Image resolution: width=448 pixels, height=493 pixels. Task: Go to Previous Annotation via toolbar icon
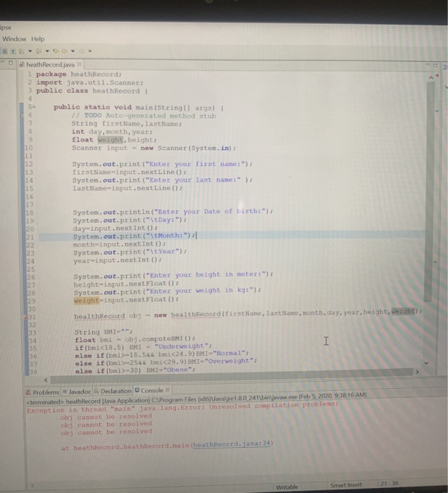point(39,51)
